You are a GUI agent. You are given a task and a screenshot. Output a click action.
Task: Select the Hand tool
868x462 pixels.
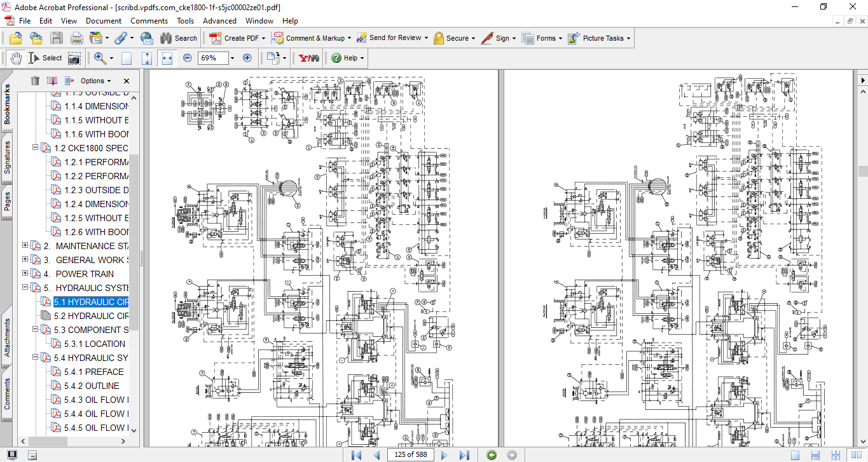point(15,58)
